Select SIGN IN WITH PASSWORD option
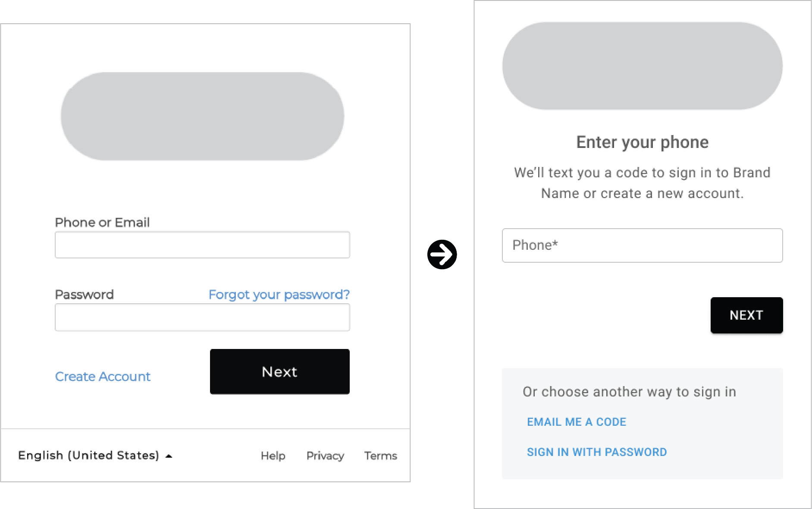812x509 pixels. point(596,452)
